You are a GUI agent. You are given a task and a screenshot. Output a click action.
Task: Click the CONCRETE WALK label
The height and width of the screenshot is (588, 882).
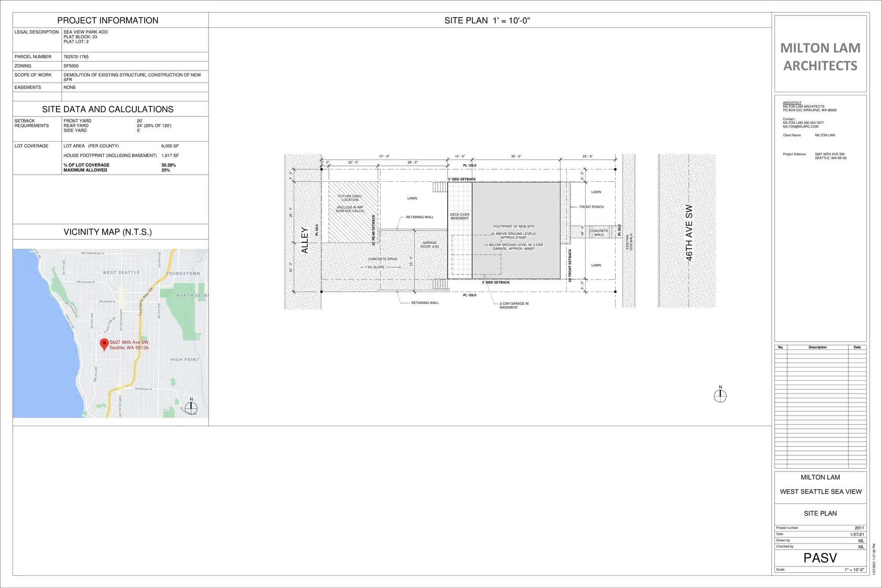(x=599, y=232)
